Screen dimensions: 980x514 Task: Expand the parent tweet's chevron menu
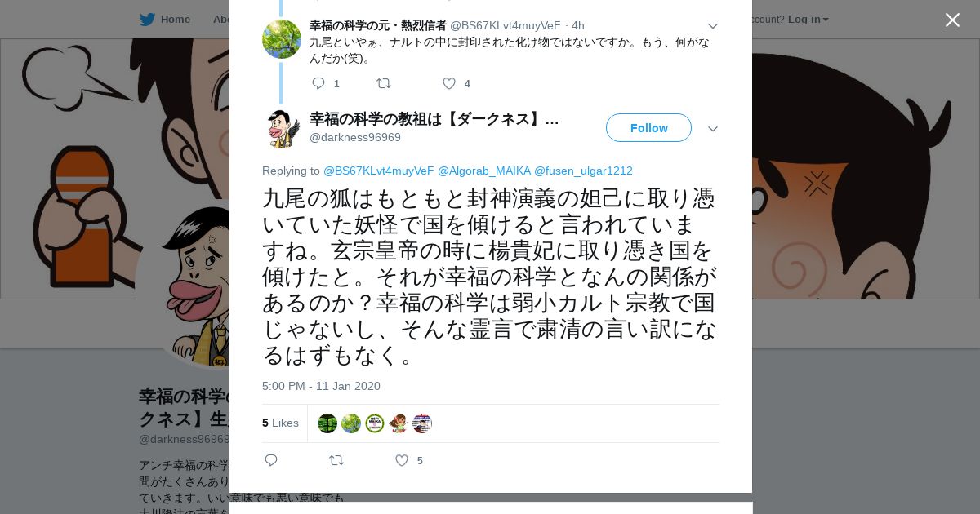coord(713,26)
